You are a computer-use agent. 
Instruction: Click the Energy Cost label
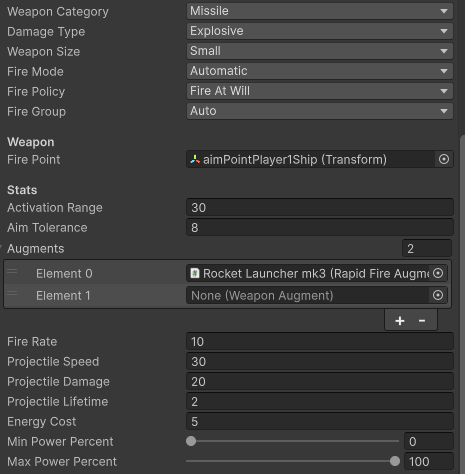42,422
